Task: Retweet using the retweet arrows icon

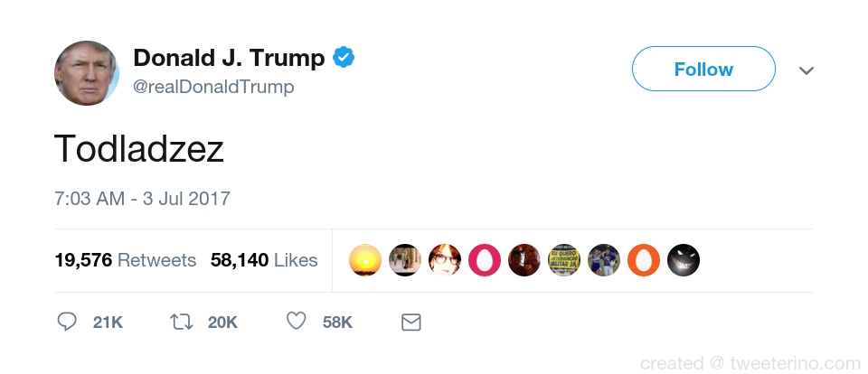Action: coord(182,322)
